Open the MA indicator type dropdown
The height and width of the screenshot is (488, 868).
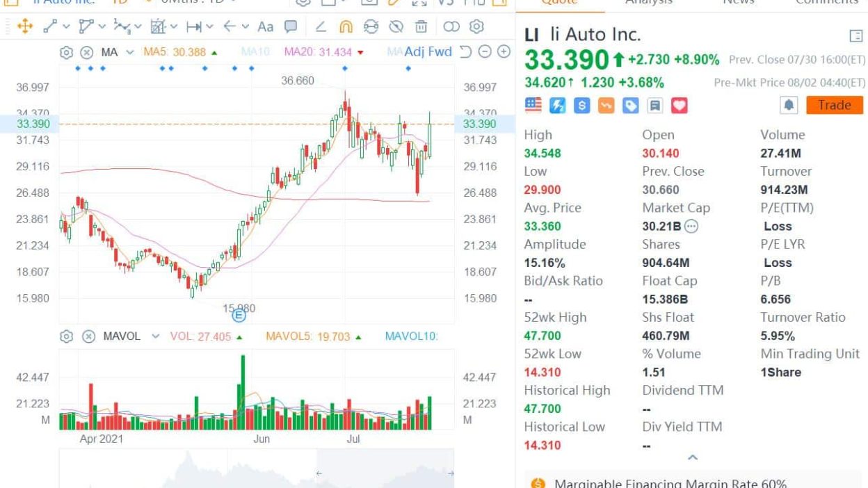[130, 52]
